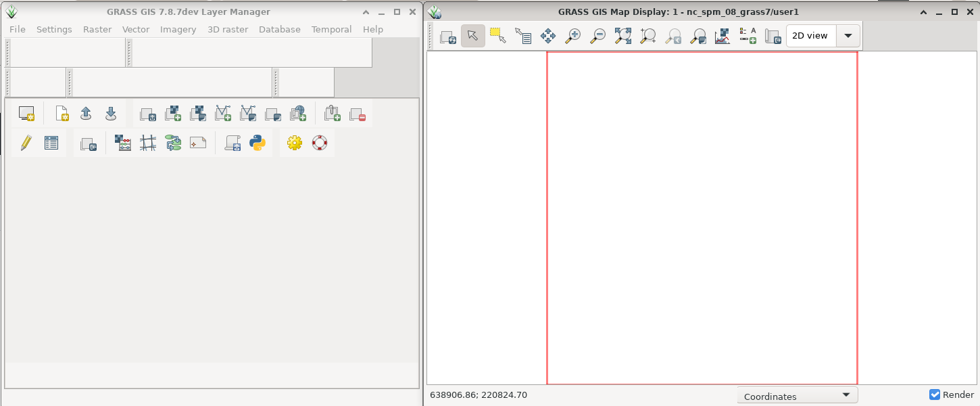Viewport: 980px width, 406px height.
Task: Show attribute data table
Action: [51, 143]
